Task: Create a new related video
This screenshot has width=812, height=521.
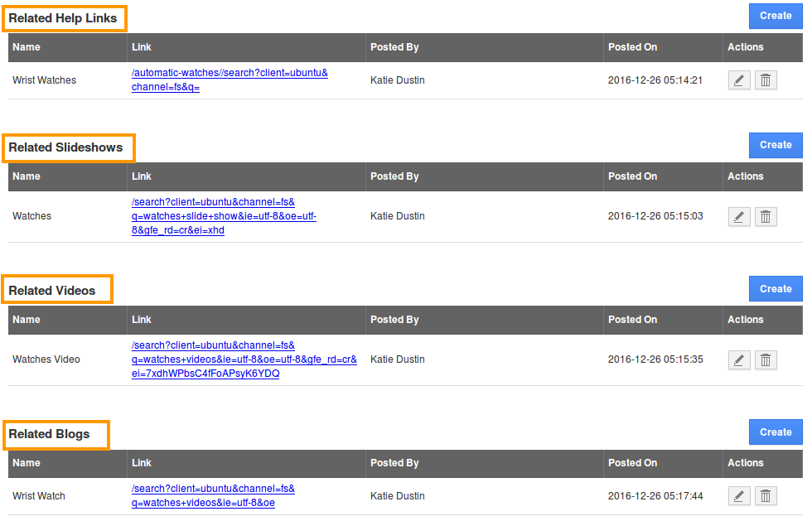Action: 776,289
